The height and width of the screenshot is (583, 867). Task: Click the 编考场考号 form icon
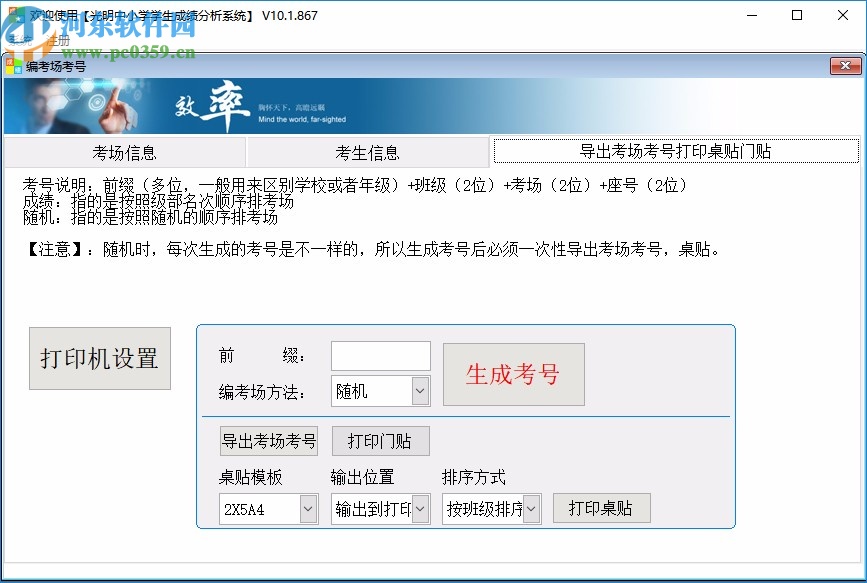coord(14,66)
